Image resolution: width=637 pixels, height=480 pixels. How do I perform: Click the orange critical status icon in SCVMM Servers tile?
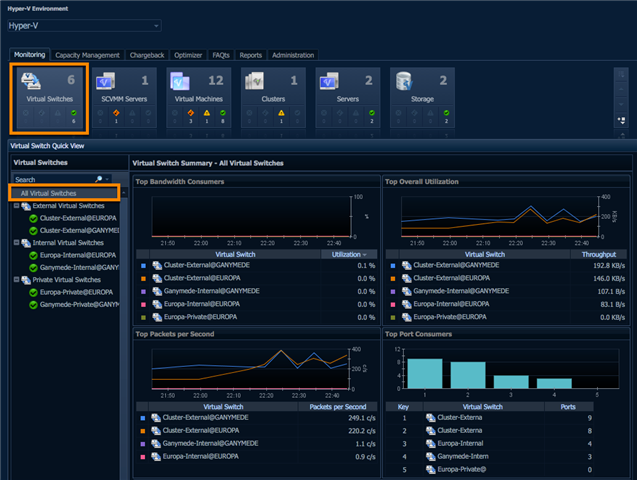pyautogui.click(x=116, y=113)
